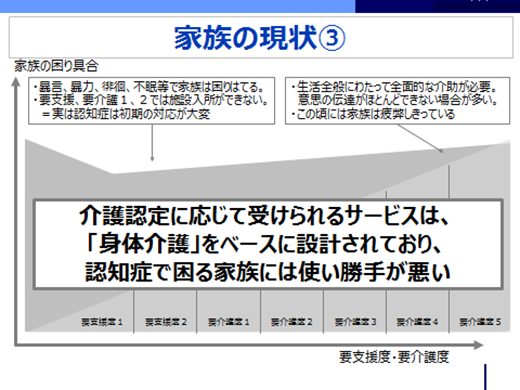
Task: Click the line この頃には家族は疲弊しきっている
Action: click(373, 114)
